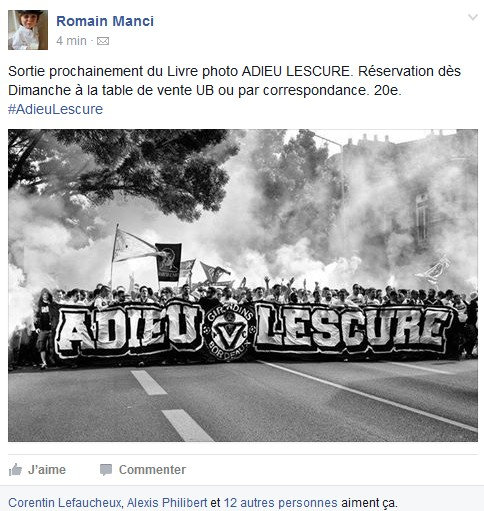Click the envelope audience icon beside timestamp
This screenshot has height=511, width=484.
click(x=103, y=41)
